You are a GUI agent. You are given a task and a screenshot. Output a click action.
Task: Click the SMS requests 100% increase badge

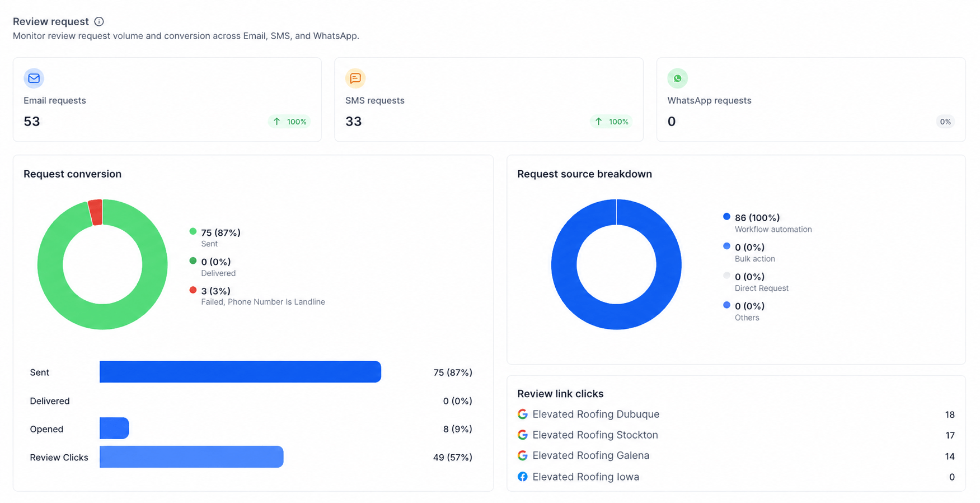611,122
